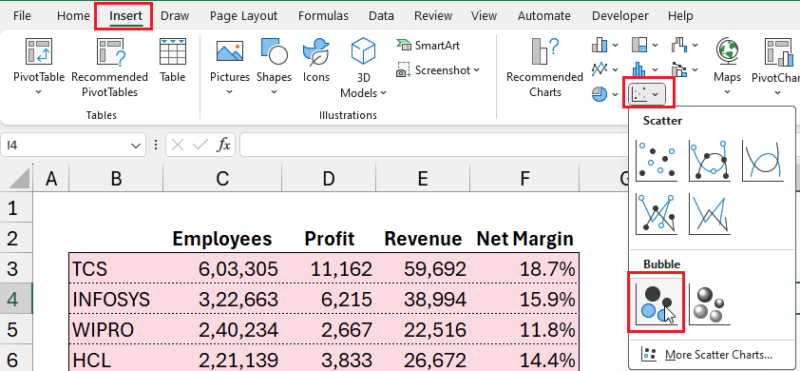Image resolution: width=800 pixels, height=371 pixels.
Task: Switch to the Formulas tab
Action: coord(323,16)
